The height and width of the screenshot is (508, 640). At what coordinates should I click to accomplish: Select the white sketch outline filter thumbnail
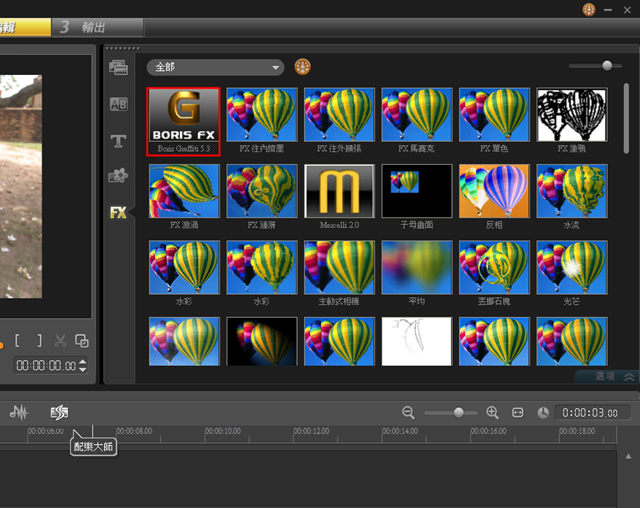417,341
